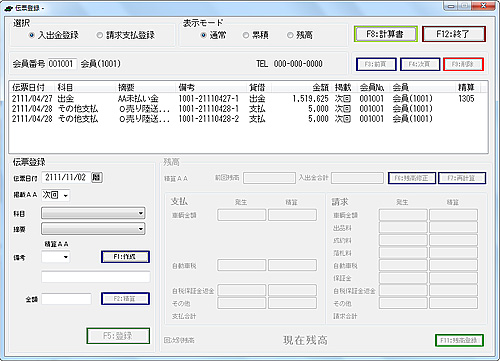Click the F5:登録 register button
The width and height of the screenshot is (500, 361).
click(118, 336)
